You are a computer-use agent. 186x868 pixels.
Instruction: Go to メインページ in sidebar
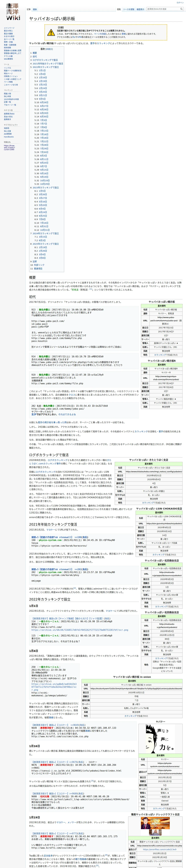(9, 28)
